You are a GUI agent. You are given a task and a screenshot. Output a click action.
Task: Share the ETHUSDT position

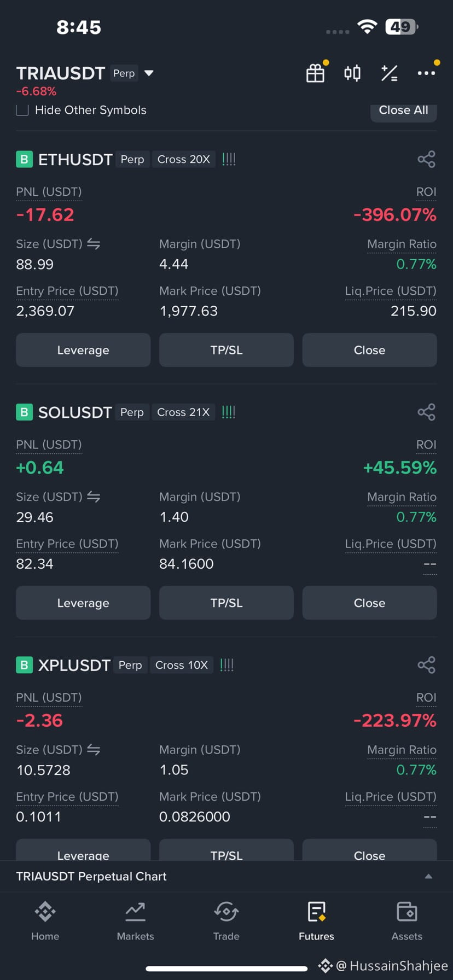click(426, 159)
